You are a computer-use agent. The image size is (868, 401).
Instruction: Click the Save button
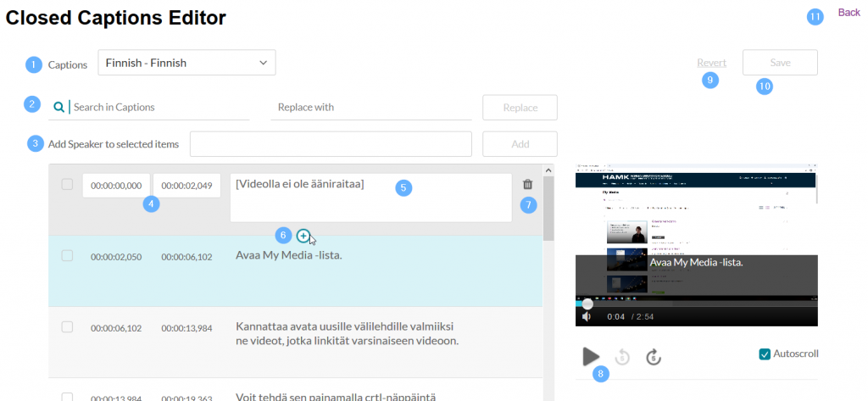tap(780, 63)
